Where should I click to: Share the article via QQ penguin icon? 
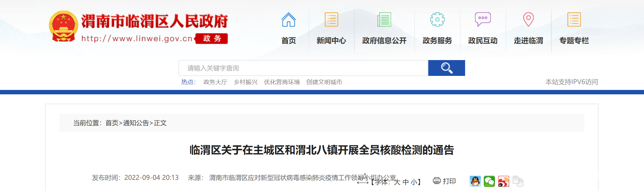tap(475, 181)
